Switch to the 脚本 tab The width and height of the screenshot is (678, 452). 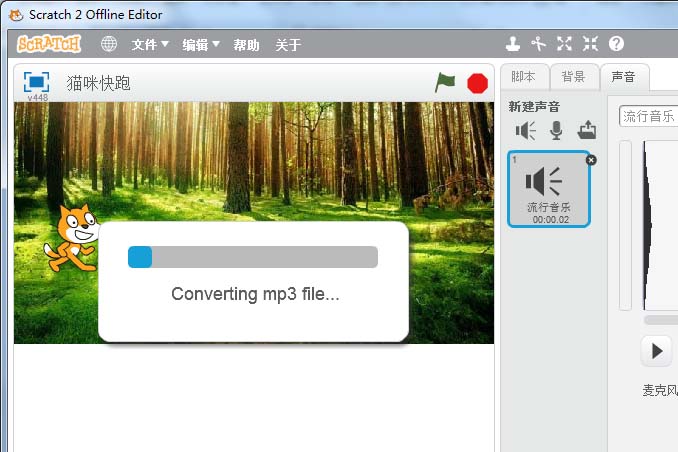523,77
